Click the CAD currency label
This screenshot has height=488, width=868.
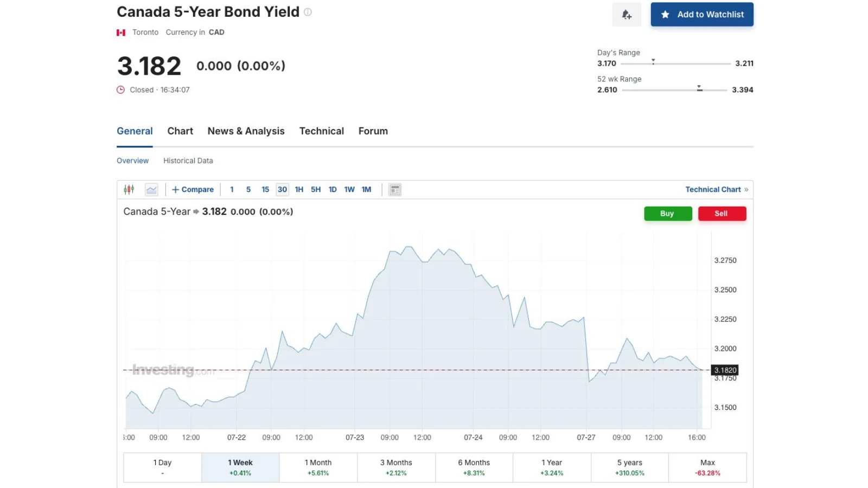216,33
